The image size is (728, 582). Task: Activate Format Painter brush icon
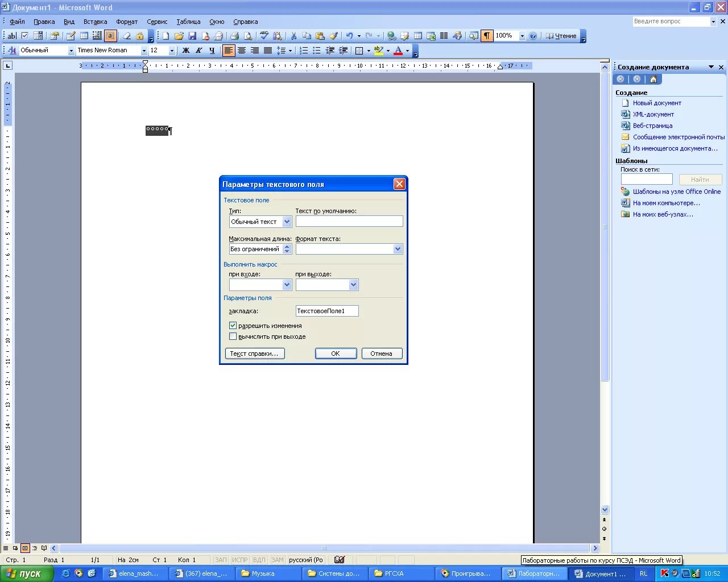tap(334, 36)
